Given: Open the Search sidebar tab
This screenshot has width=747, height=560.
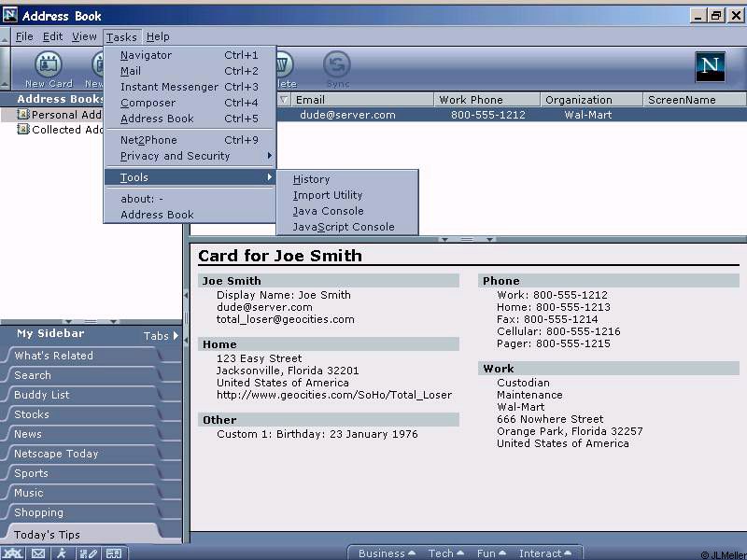Looking at the screenshot, I should [82, 375].
